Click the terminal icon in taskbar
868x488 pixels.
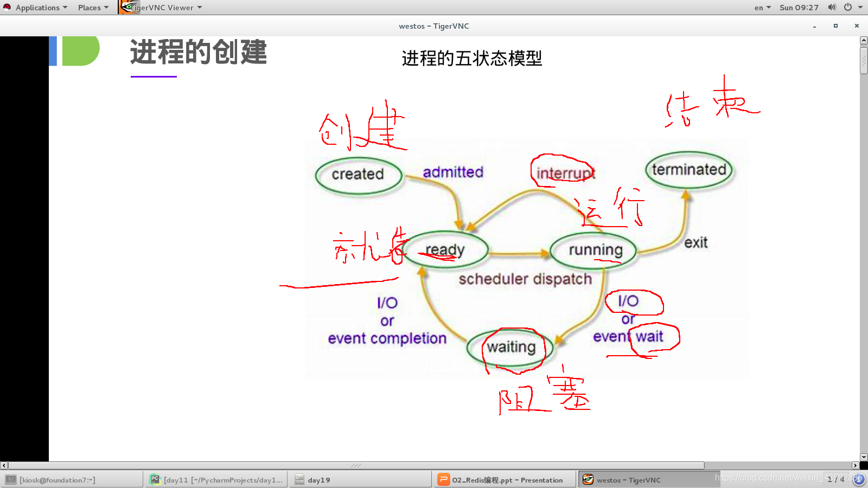click(11, 479)
